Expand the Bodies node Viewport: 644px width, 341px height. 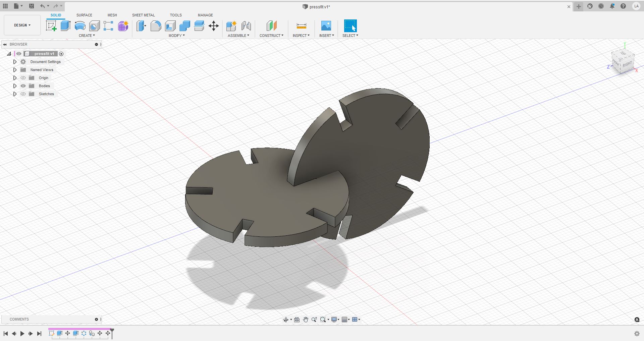[15, 86]
